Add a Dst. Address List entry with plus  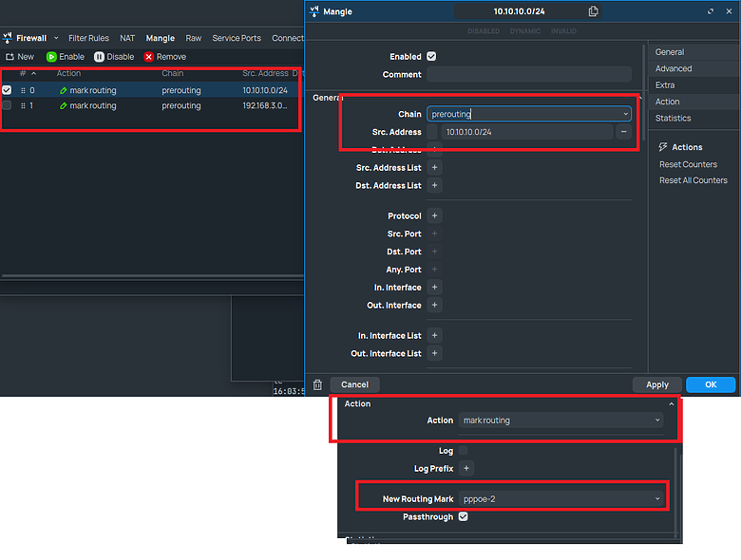tap(435, 186)
